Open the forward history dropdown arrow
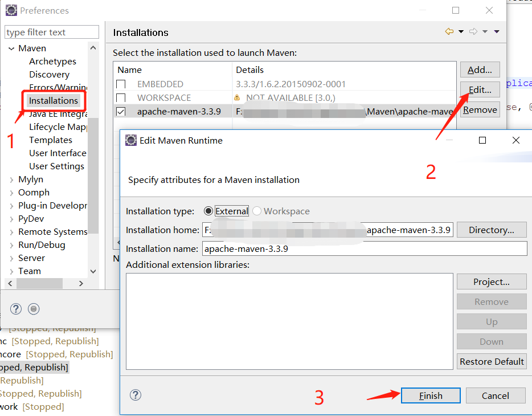 click(x=485, y=31)
